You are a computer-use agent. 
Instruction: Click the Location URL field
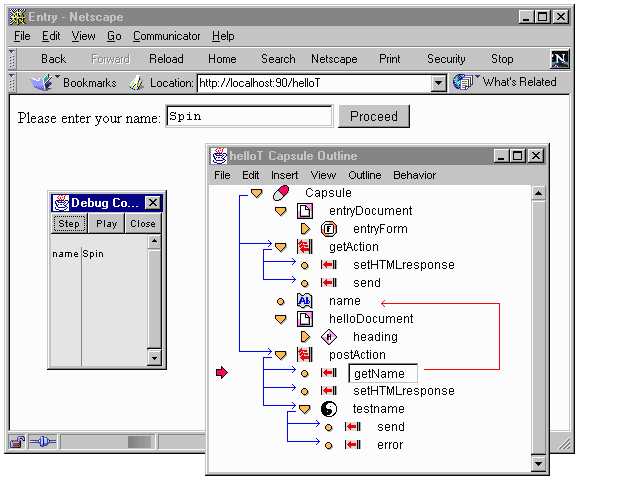coord(315,83)
